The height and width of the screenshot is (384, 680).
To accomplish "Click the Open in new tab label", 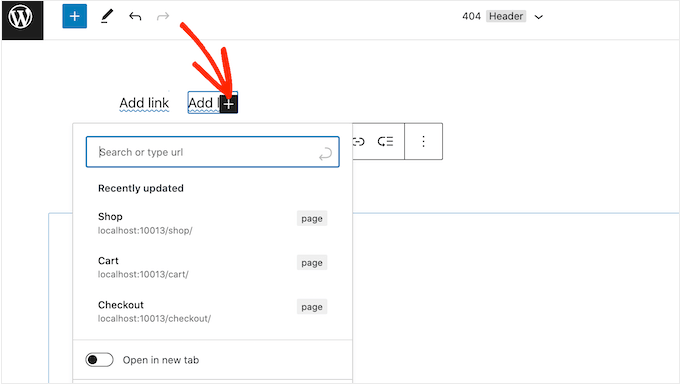I will tap(161, 360).
